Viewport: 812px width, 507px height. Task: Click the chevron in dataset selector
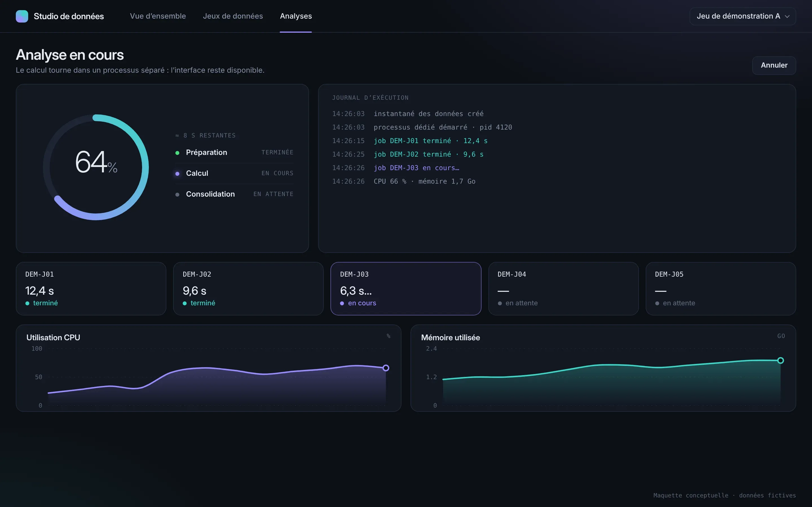(x=787, y=16)
